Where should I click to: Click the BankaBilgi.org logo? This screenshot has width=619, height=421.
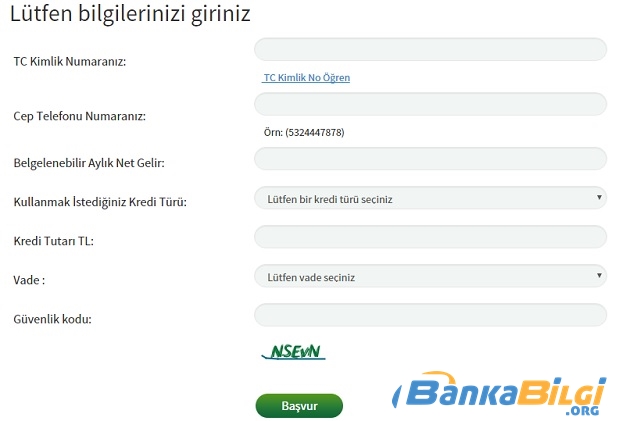499,393
